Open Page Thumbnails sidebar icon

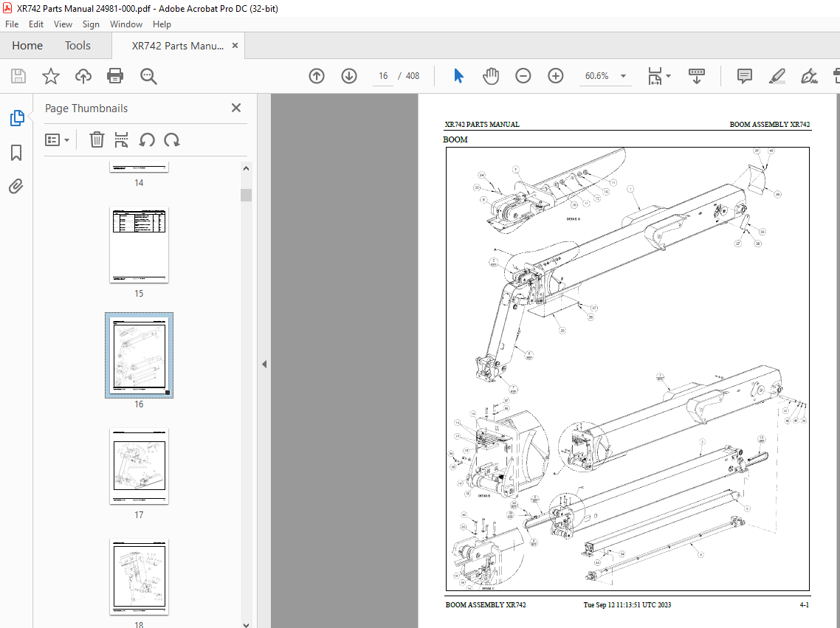click(16, 118)
